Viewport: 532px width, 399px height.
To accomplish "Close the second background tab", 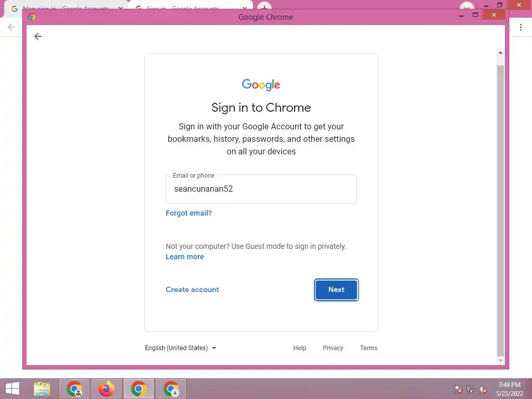I will pos(245,8).
